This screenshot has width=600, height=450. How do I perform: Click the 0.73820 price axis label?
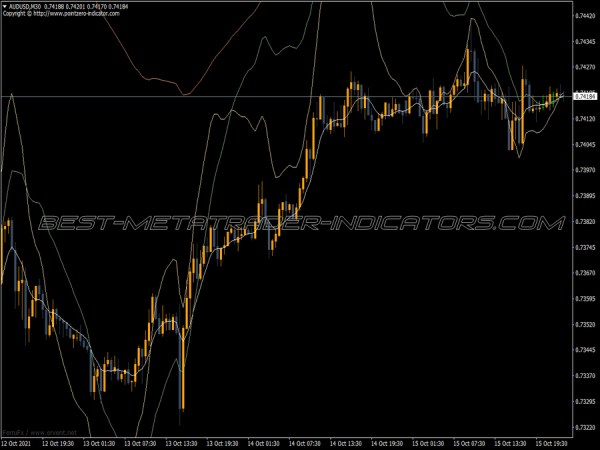pyautogui.click(x=585, y=221)
